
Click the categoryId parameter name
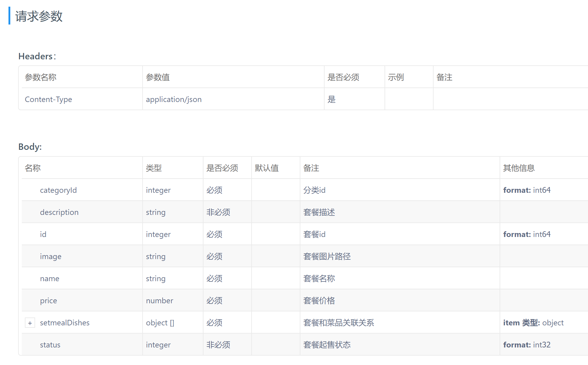(x=58, y=190)
